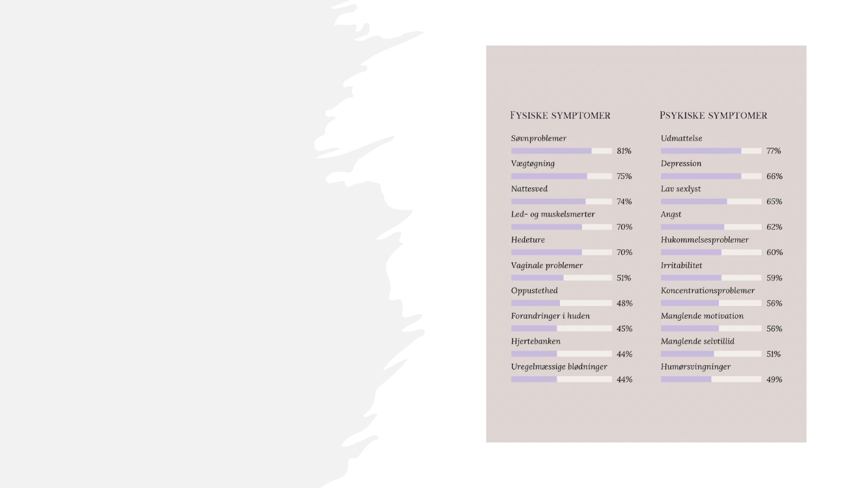Select the Fysiske symptomer heading
This screenshot has height=488, width=868.
560,115
